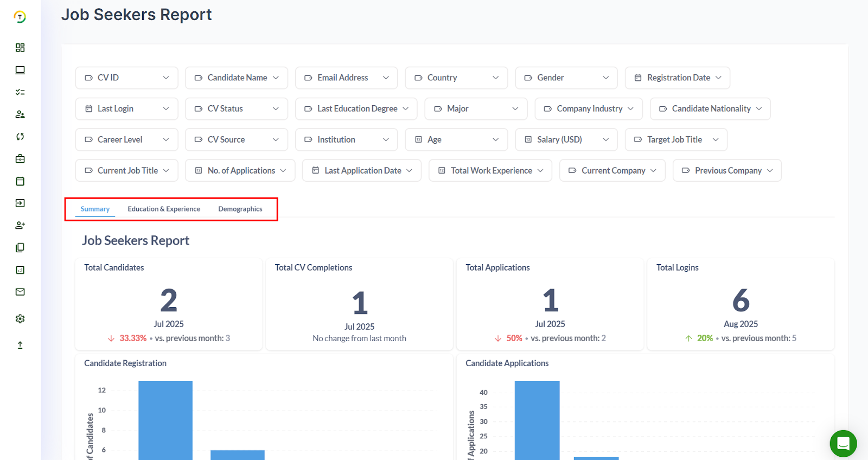This screenshot has width=868, height=460.
Task: Click the add-user icon in sidebar
Action: click(x=20, y=225)
